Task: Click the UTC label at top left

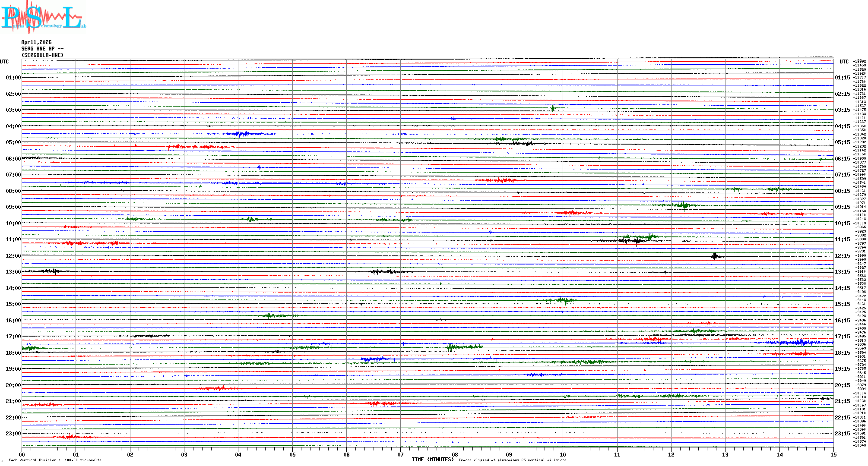Action: (x=4, y=62)
